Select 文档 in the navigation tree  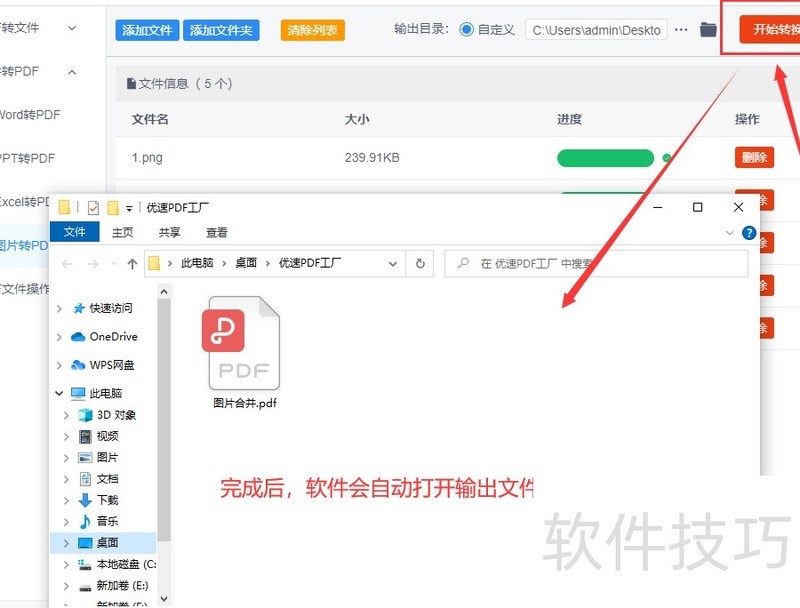(107, 479)
